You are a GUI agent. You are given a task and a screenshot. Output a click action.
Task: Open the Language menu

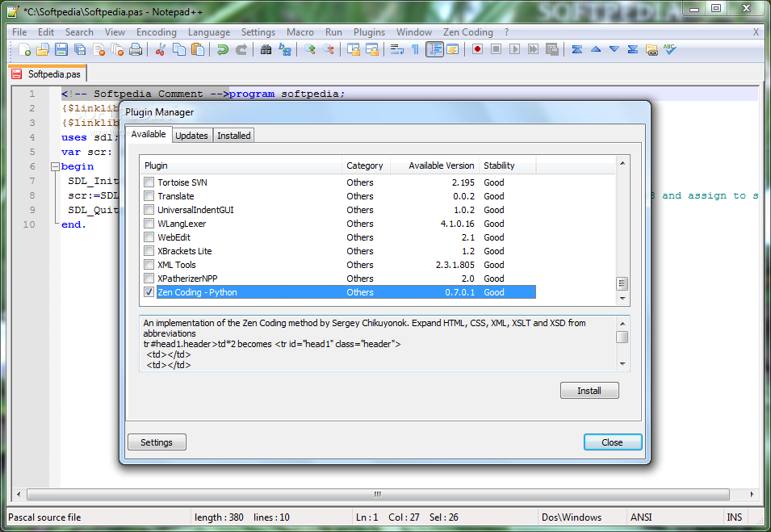209,32
